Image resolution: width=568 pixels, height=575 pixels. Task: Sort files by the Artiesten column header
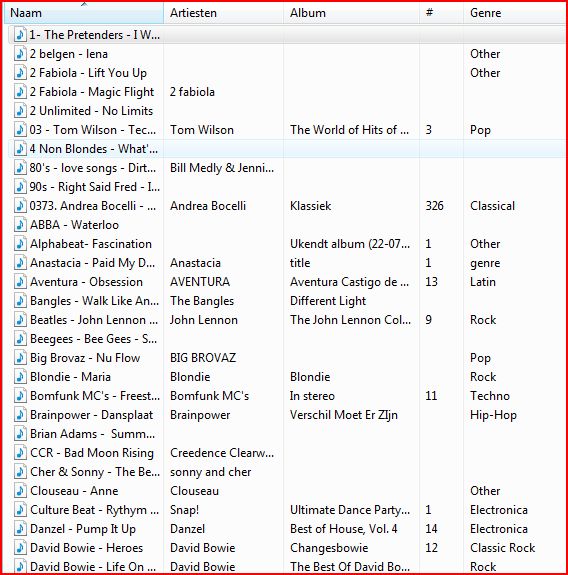coord(223,13)
